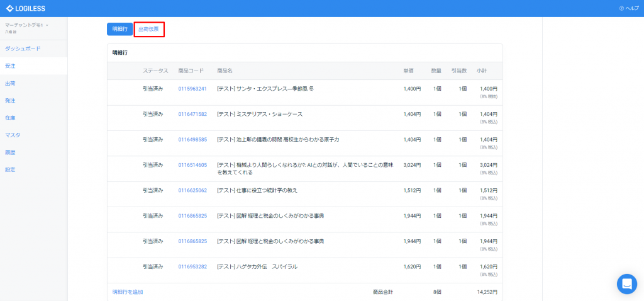Select product name ミステリアス・ショーケース

[x=260, y=115]
